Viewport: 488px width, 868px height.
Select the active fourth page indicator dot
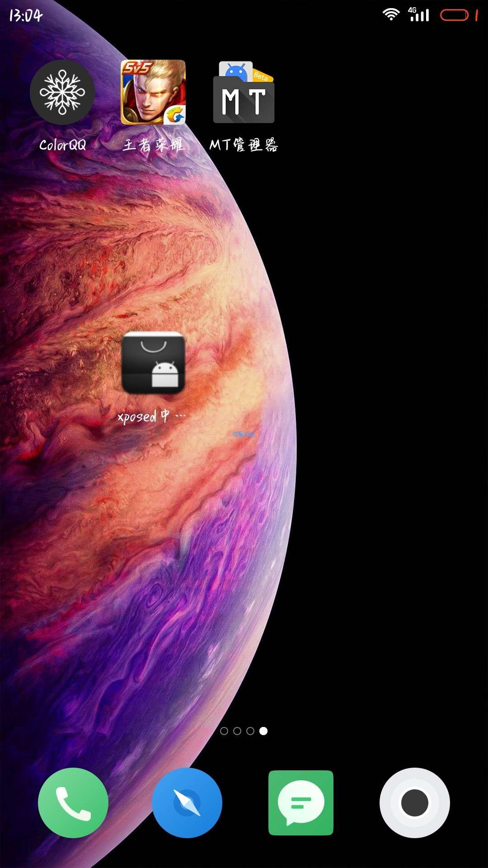[x=263, y=731]
